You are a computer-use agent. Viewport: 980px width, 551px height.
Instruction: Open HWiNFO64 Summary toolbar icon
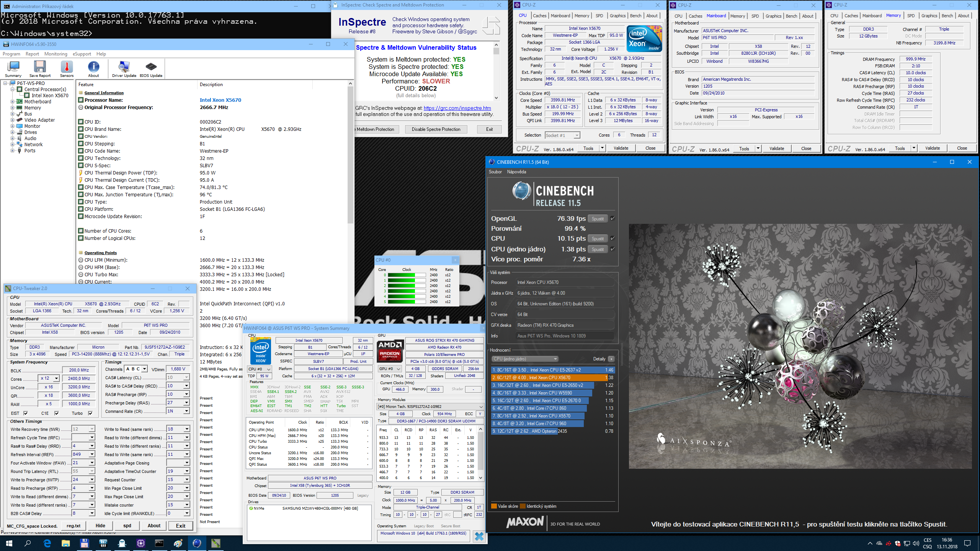(13, 69)
